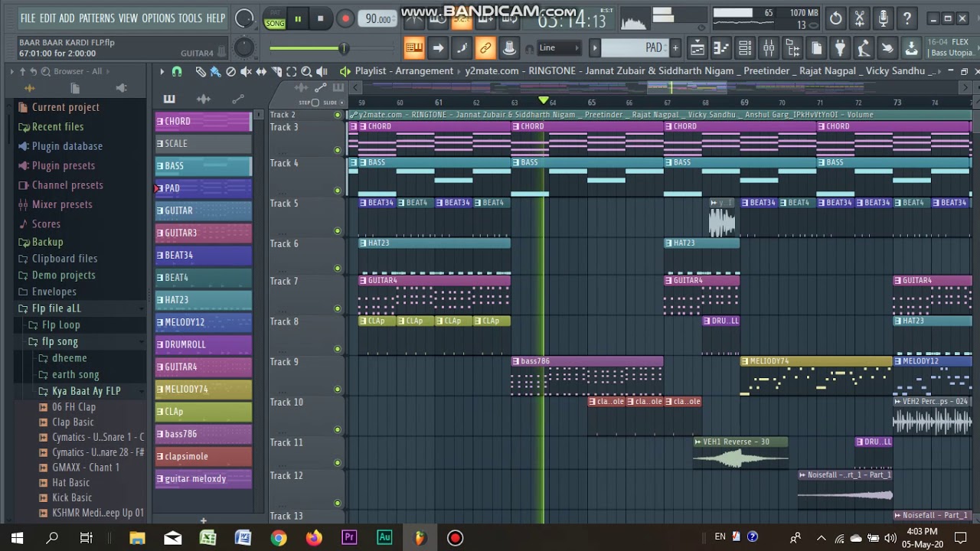Open the PAD pattern selector dropdown

click(635, 47)
